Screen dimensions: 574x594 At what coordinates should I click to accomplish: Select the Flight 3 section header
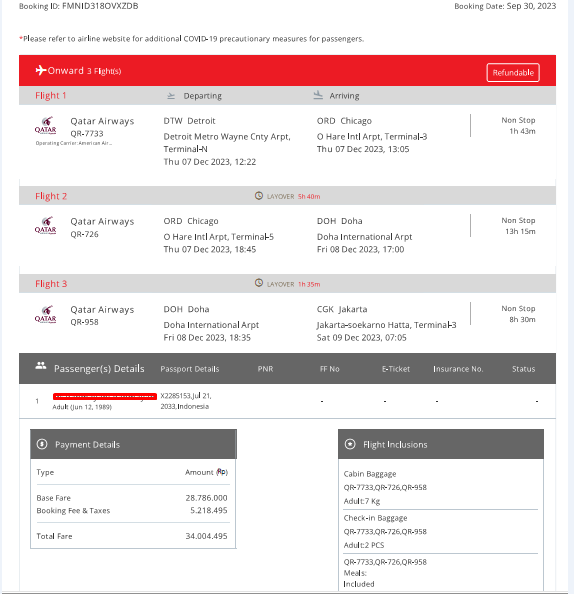click(287, 283)
